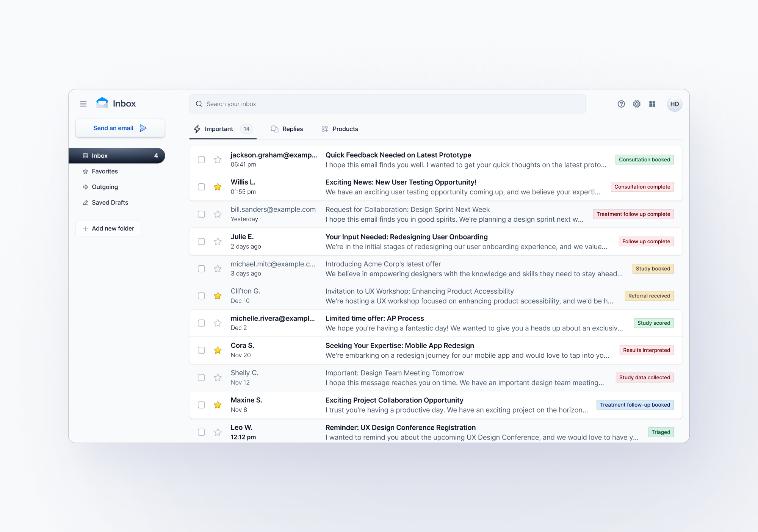Viewport: 758px width, 532px height.
Task: Open the apps grid icon
Action: click(652, 104)
